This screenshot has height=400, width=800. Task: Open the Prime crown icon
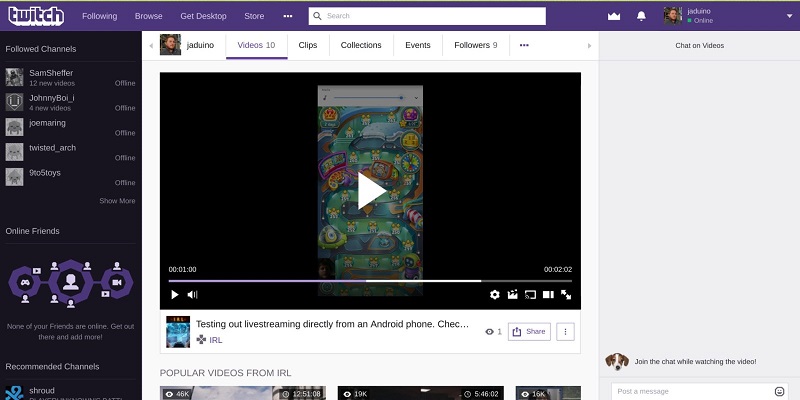(x=614, y=16)
